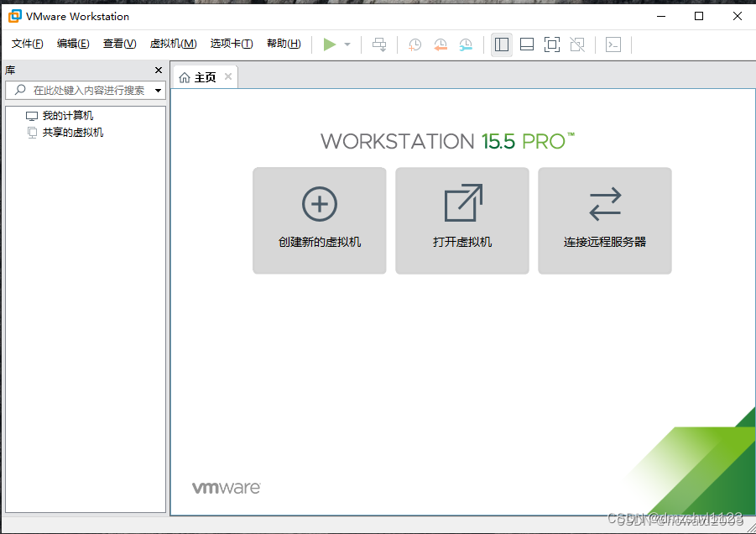The image size is (756, 534).
Task: Open the 编辑(E) menu
Action: click(x=73, y=44)
